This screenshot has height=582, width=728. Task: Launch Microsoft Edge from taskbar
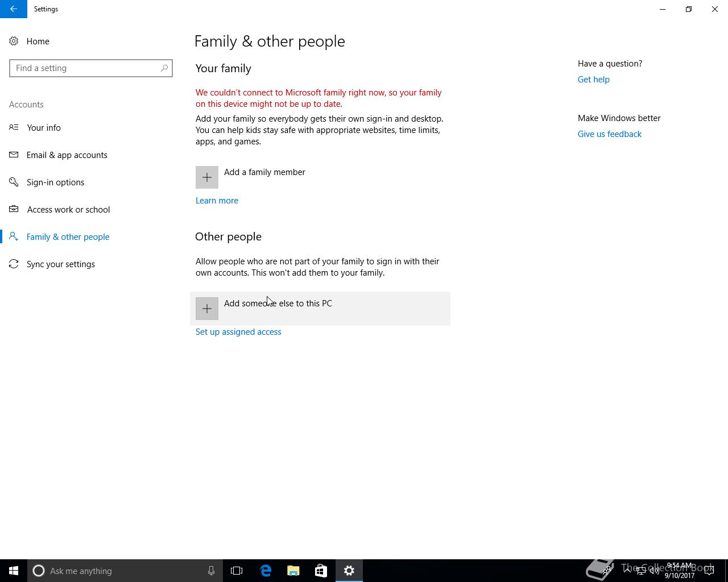[x=266, y=571]
